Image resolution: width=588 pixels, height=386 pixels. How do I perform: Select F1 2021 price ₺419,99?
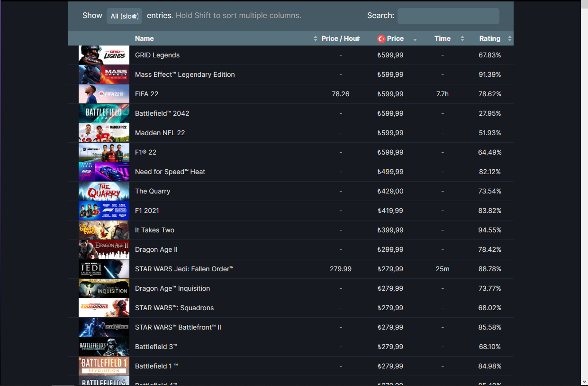pos(390,211)
